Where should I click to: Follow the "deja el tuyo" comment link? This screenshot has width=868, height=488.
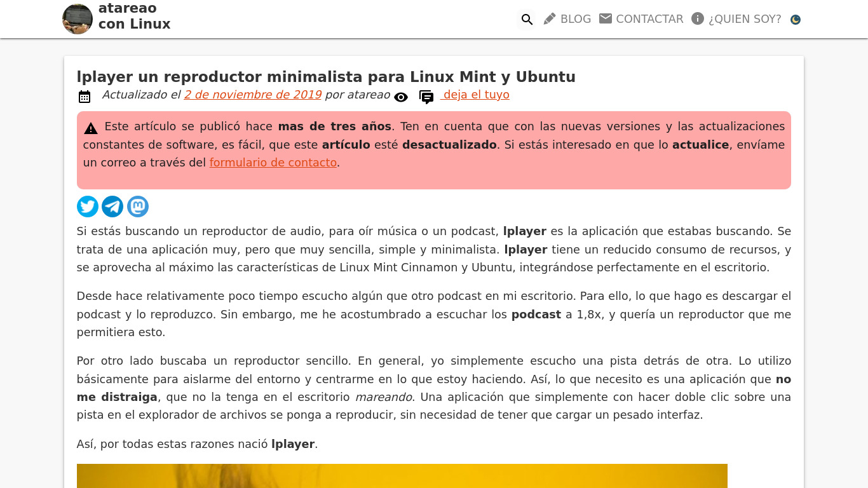tap(476, 95)
